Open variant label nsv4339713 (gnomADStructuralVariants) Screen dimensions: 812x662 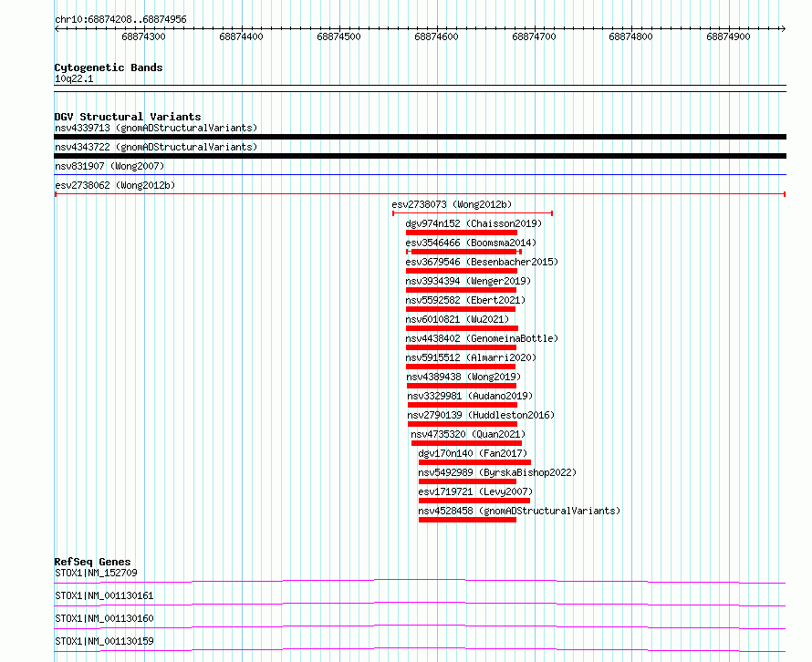click(x=156, y=128)
